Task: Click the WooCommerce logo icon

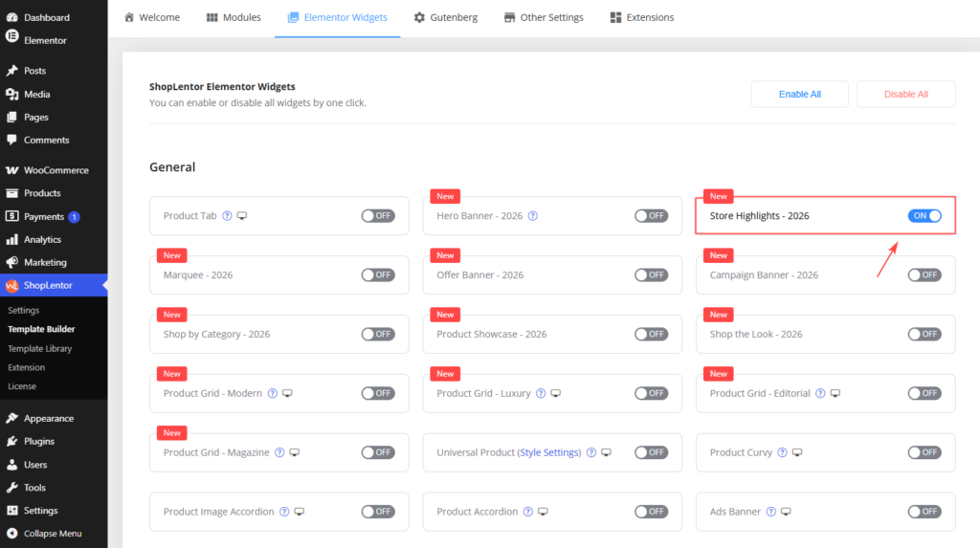Action: pos(11,170)
